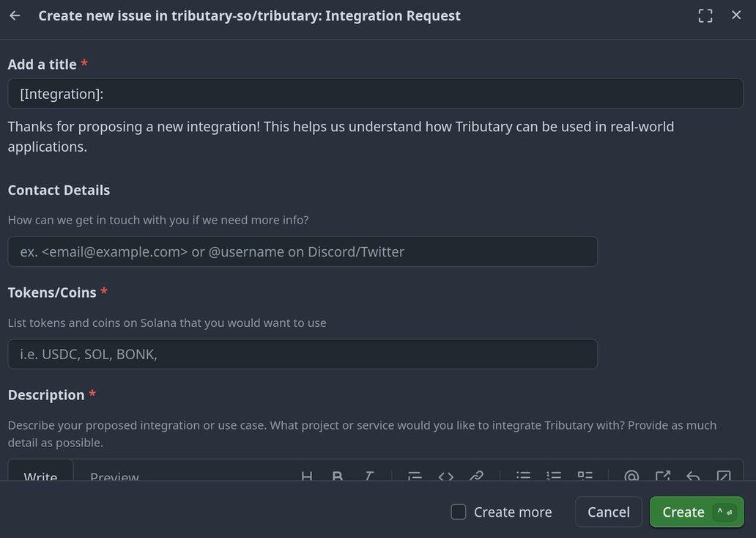
Task: Close the create issue dialog
Action: tap(736, 15)
